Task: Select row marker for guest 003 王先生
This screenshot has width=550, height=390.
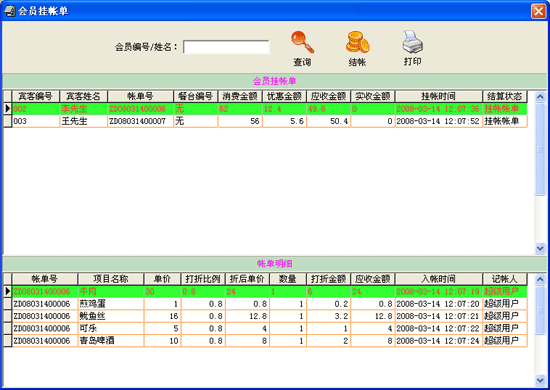Action: point(8,121)
